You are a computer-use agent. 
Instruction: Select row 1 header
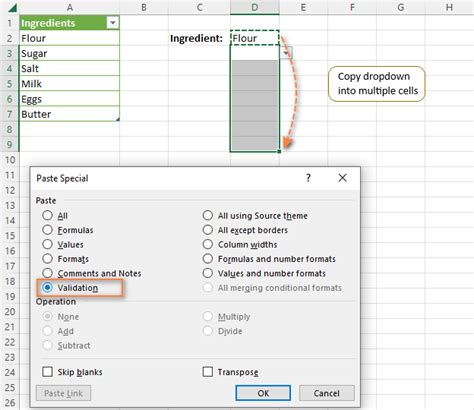[9, 23]
